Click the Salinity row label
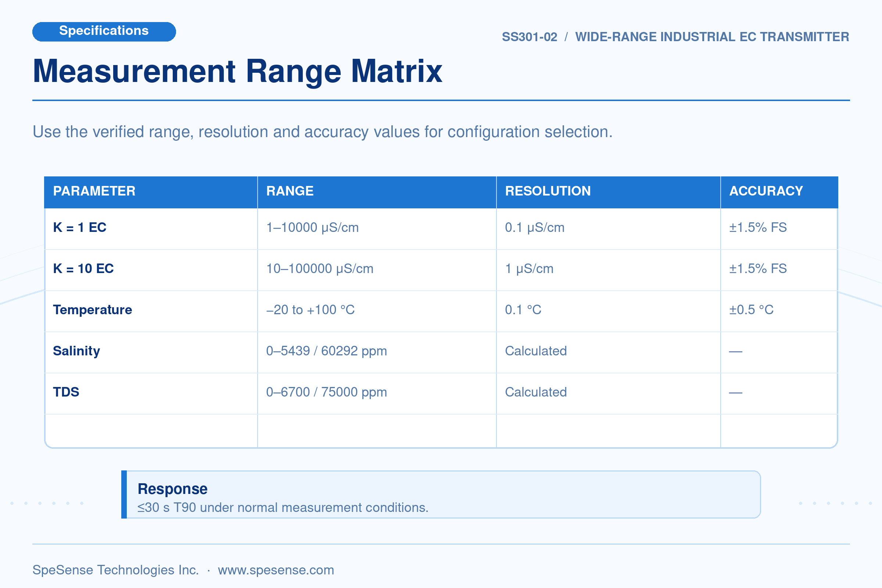 [x=76, y=351]
